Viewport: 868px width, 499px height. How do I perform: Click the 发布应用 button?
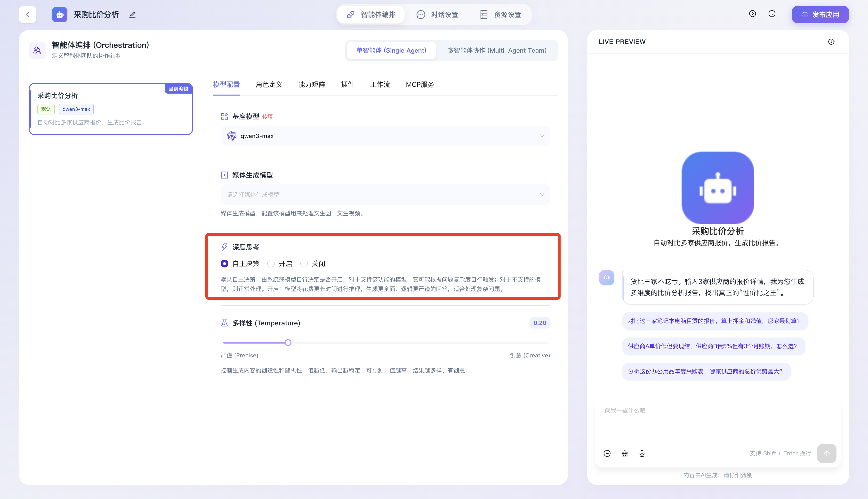820,14
